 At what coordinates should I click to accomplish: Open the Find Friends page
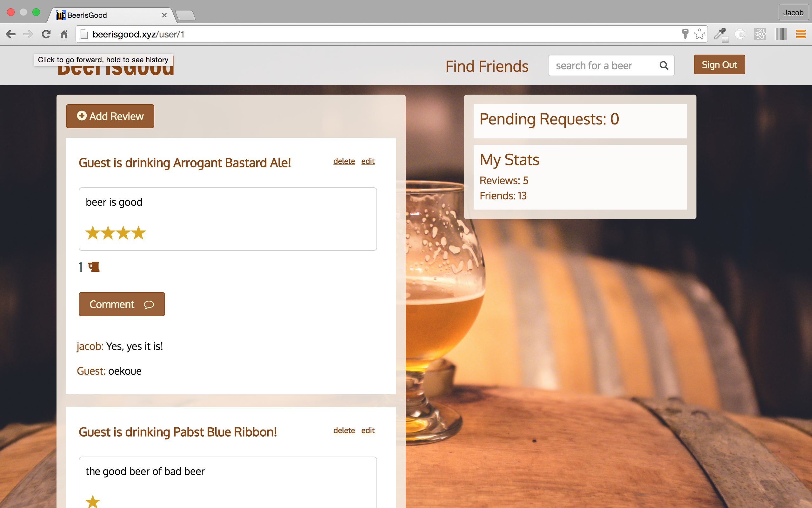point(487,66)
